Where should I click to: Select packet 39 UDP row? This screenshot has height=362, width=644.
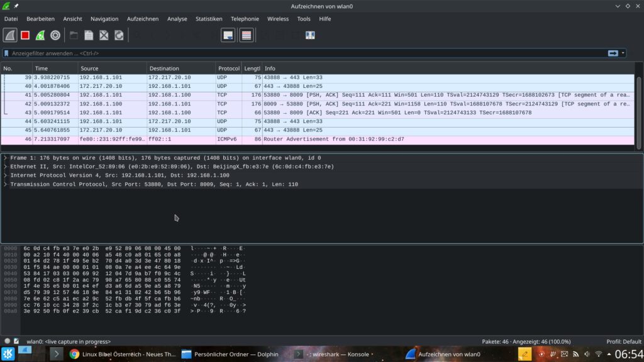point(318,77)
